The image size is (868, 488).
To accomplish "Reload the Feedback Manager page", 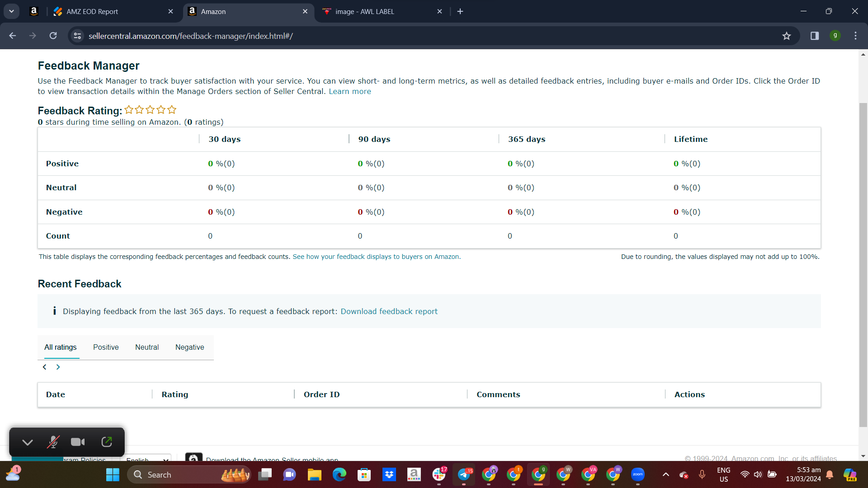I will point(53,36).
